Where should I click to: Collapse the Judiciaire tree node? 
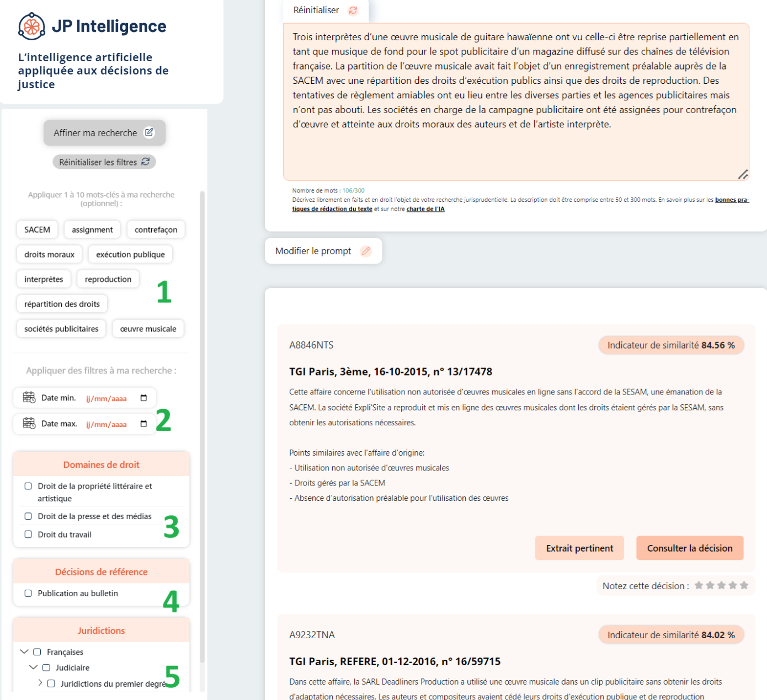[34, 667]
